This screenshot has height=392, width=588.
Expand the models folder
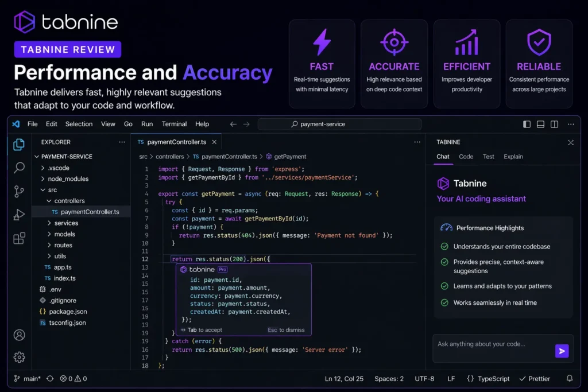pyautogui.click(x=49, y=234)
